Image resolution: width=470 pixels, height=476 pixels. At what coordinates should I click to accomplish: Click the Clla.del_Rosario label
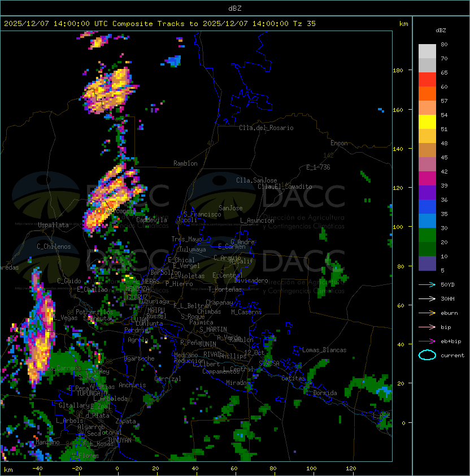[x=266, y=128]
